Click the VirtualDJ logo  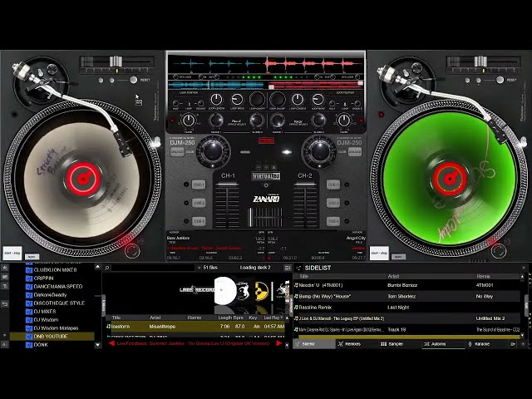[x=266, y=176]
